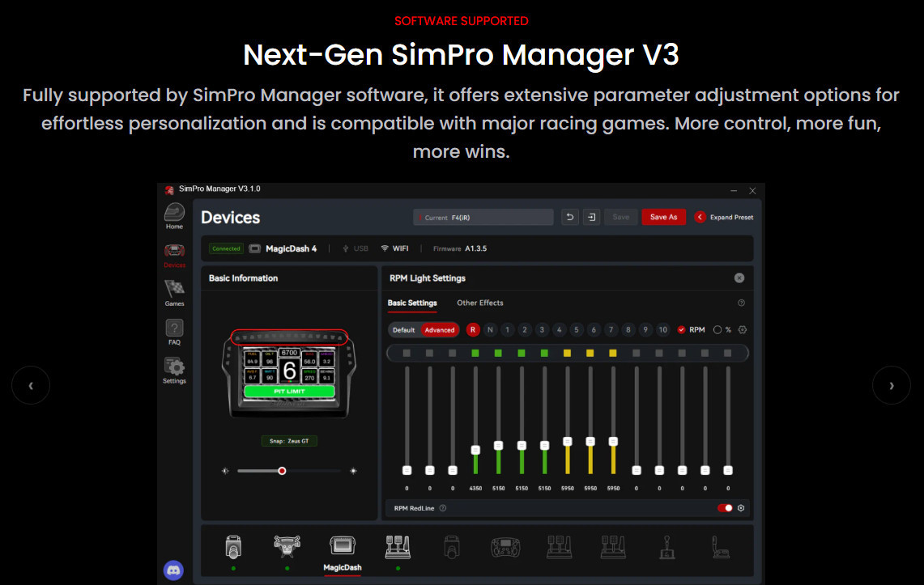The height and width of the screenshot is (585, 924).
Task: Click the WIFI connection icon
Action: 385,248
